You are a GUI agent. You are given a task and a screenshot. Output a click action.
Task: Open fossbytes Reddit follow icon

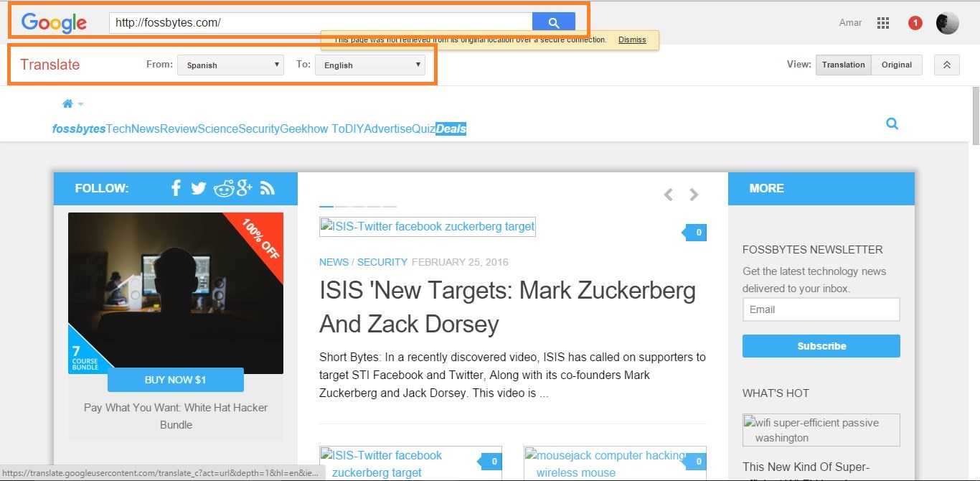pos(224,188)
